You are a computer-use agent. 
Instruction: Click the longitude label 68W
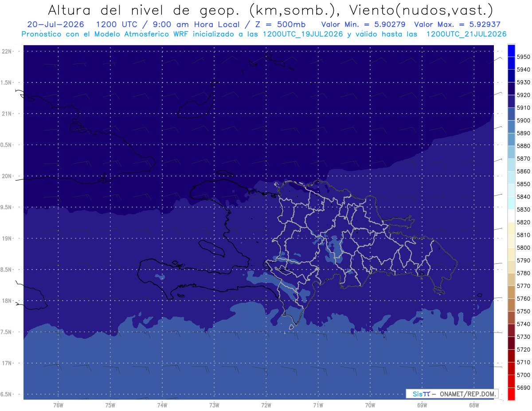click(474, 405)
